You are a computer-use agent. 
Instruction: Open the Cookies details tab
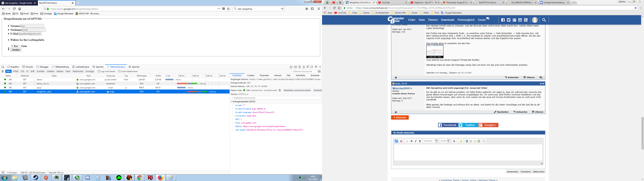point(251,75)
